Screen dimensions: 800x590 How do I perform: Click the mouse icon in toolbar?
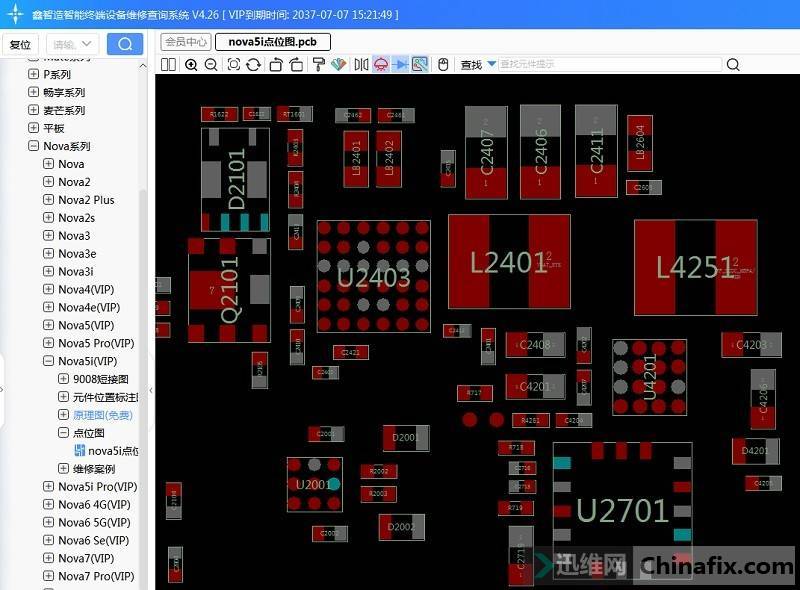point(441,65)
